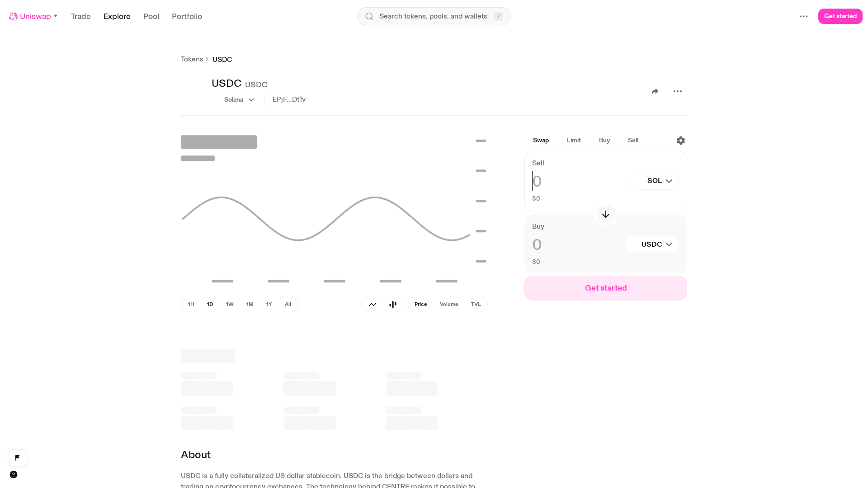Screen dimensions: 868x488
Task: Click Get started in the header
Action: coord(840,16)
